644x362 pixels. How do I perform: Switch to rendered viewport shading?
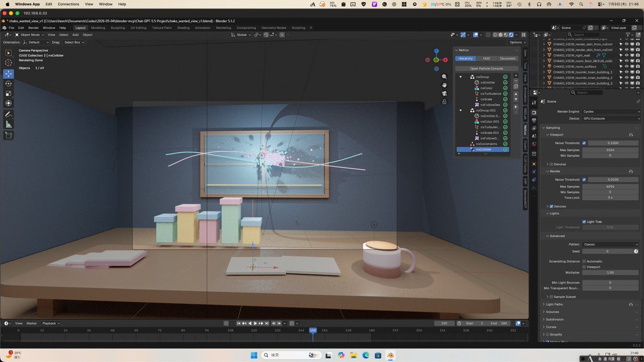coord(511,35)
